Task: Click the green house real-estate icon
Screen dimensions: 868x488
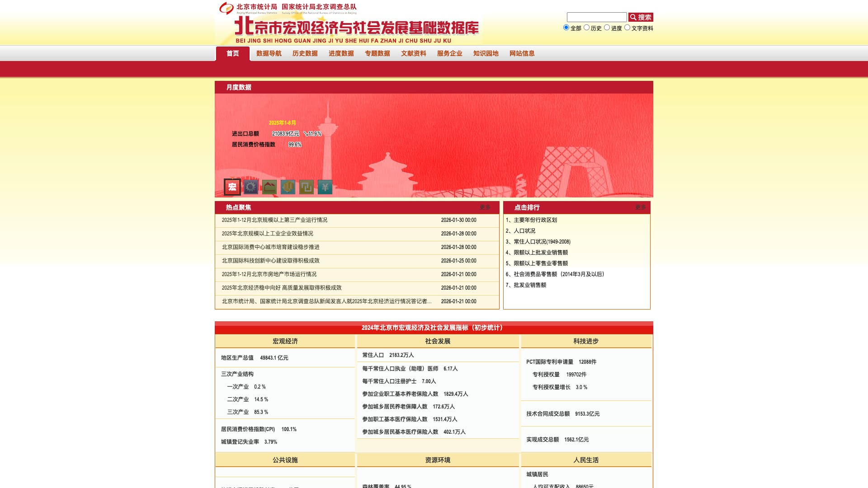Action: pos(269,187)
